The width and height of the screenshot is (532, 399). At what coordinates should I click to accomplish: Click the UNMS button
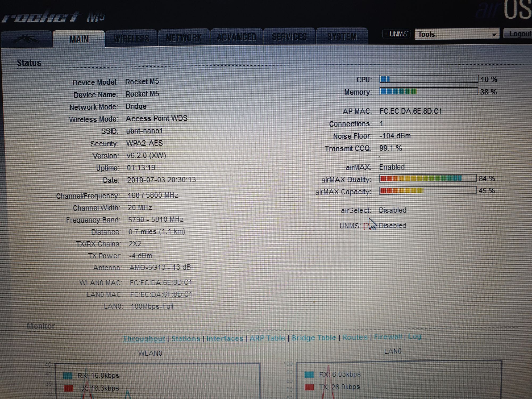[397, 34]
